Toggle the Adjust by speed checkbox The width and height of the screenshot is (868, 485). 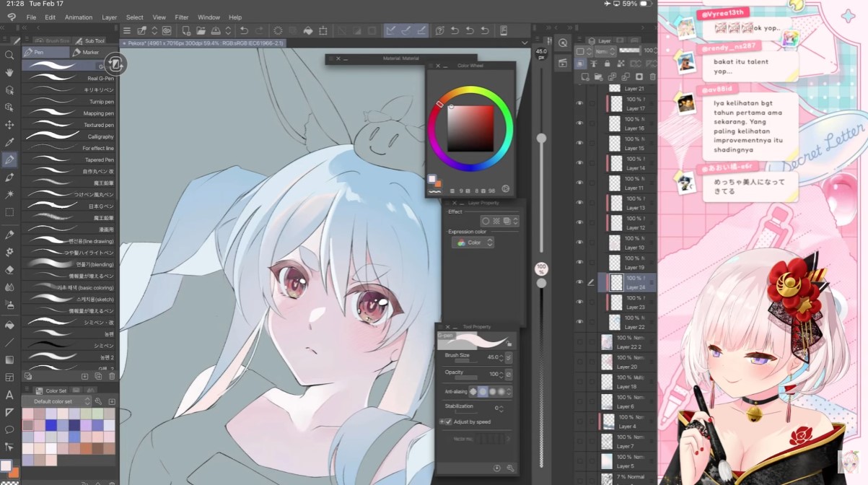tap(448, 421)
